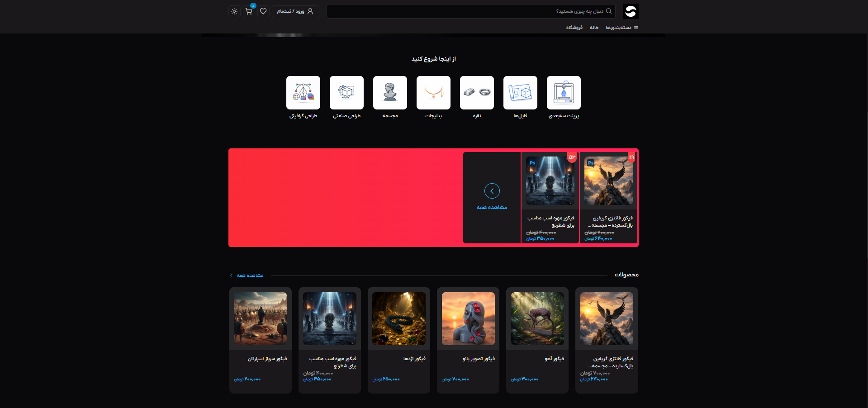Click مشاهده همه text in the red banner
The height and width of the screenshot is (408, 868).
coord(492,207)
